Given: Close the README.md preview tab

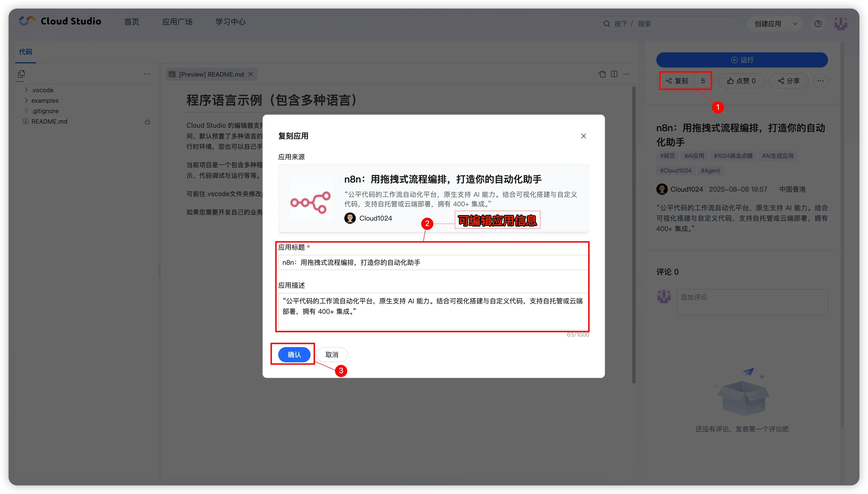Looking at the screenshot, I should tap(250, 74).
